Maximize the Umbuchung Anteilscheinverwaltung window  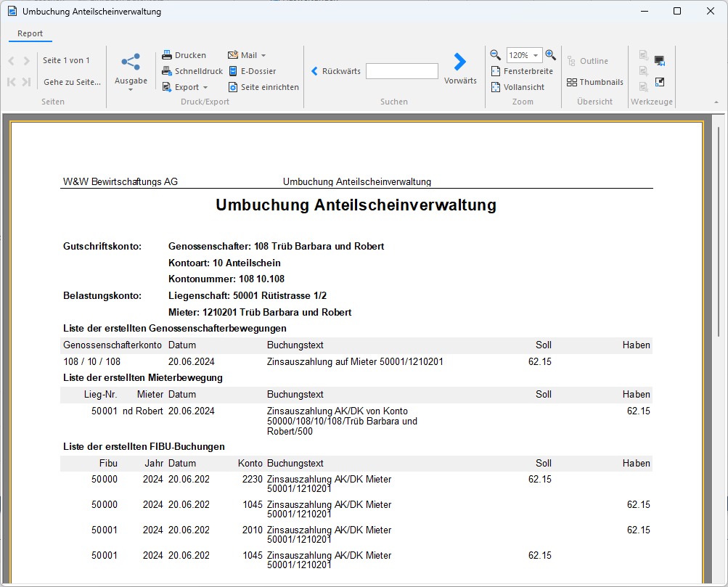[677, 11]
